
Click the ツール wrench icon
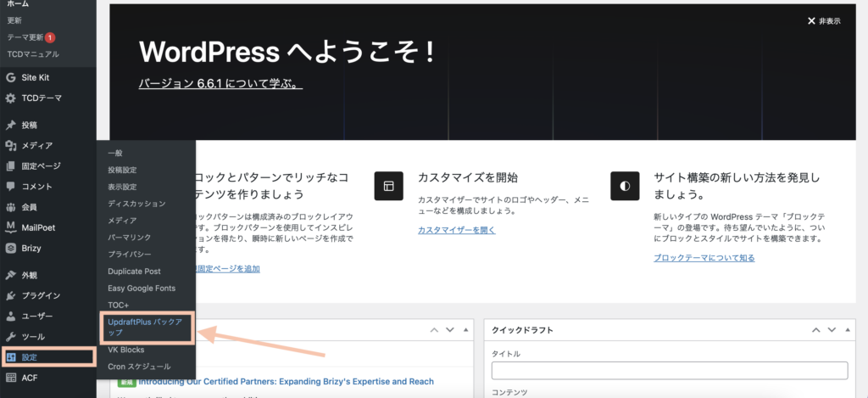(10, 337)
